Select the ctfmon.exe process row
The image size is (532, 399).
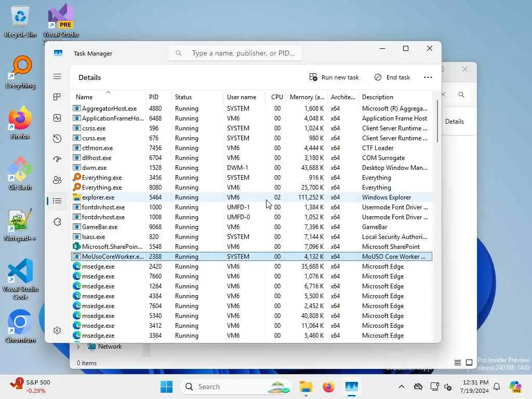click(252, 148)
